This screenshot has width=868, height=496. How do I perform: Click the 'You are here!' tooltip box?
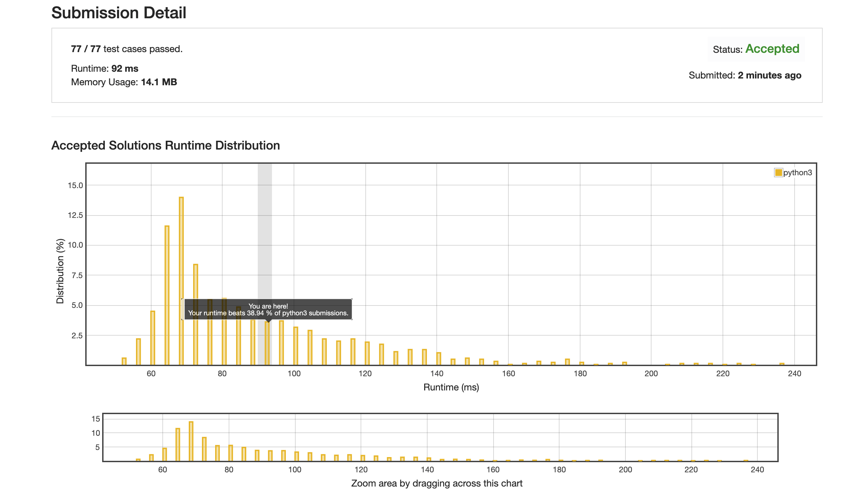pyautogui.click(x=268, y=309)
